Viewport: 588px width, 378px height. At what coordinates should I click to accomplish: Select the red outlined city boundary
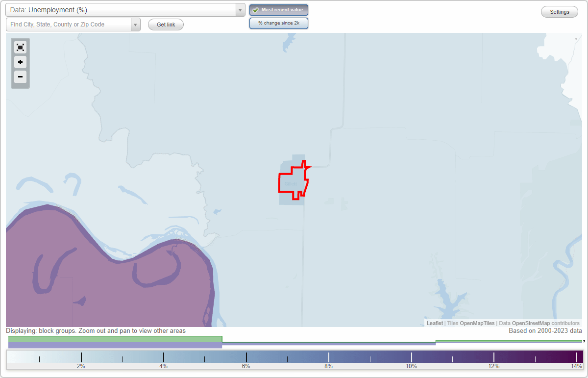point(294,180)
